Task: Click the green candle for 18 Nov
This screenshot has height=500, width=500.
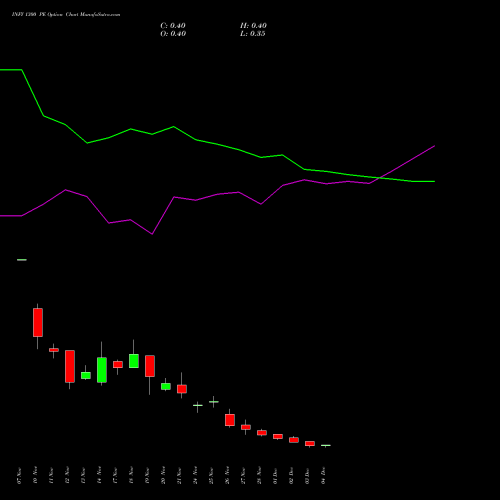Action: (x=134, y=361)
